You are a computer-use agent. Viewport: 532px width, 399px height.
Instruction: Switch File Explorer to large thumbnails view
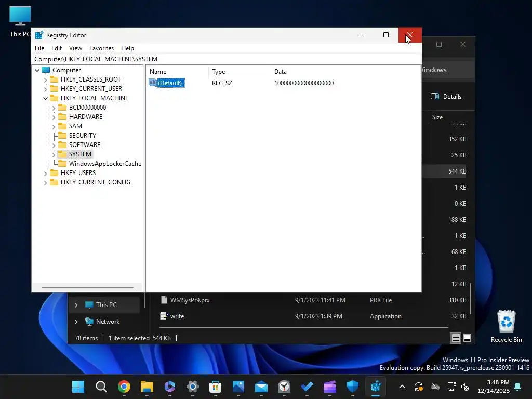tap(467, 338)
